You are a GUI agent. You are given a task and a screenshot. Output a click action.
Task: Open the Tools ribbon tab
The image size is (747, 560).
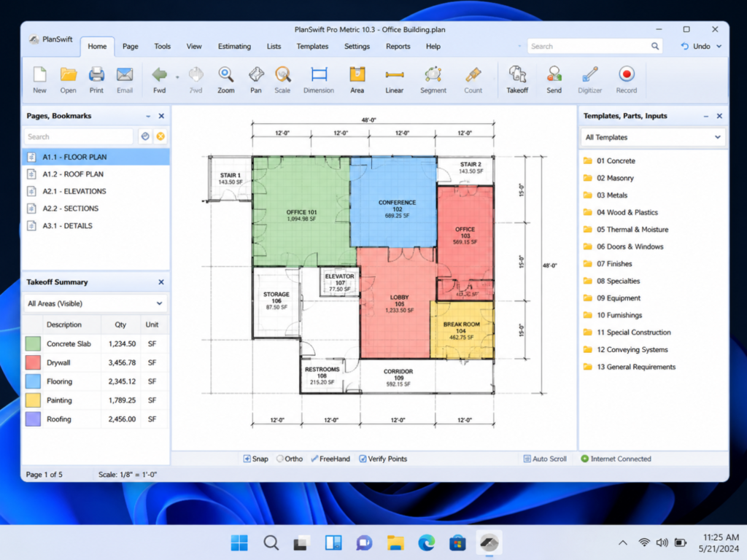[x=162, y=46]
